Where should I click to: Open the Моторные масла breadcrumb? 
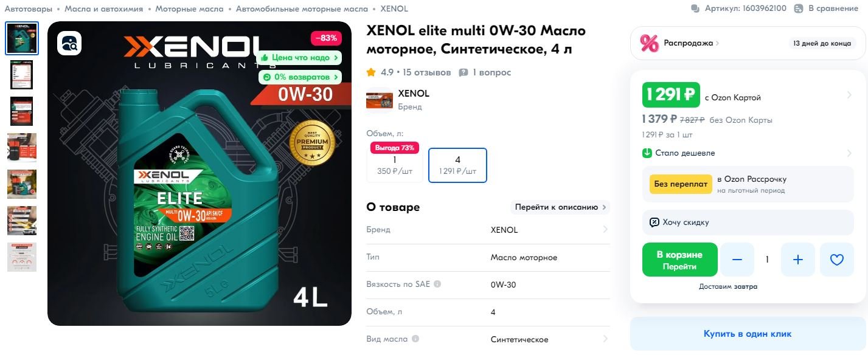(x=189, y=9)
